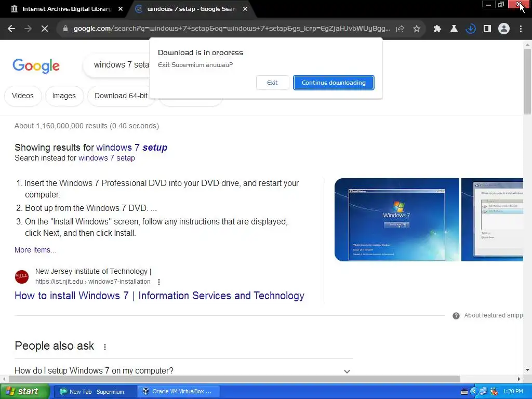This screenshot has width=532, height=399.
Task: Minimize the browser window
Action: 488,5
